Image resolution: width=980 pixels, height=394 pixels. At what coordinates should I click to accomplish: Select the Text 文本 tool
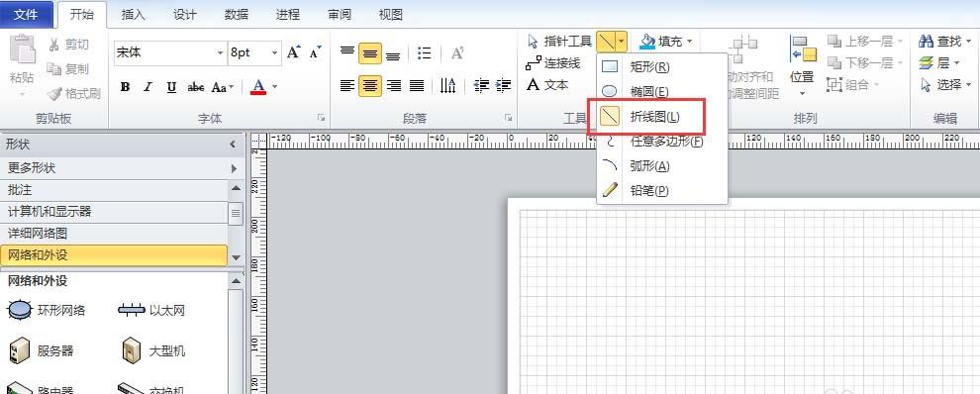click(547, 84)
